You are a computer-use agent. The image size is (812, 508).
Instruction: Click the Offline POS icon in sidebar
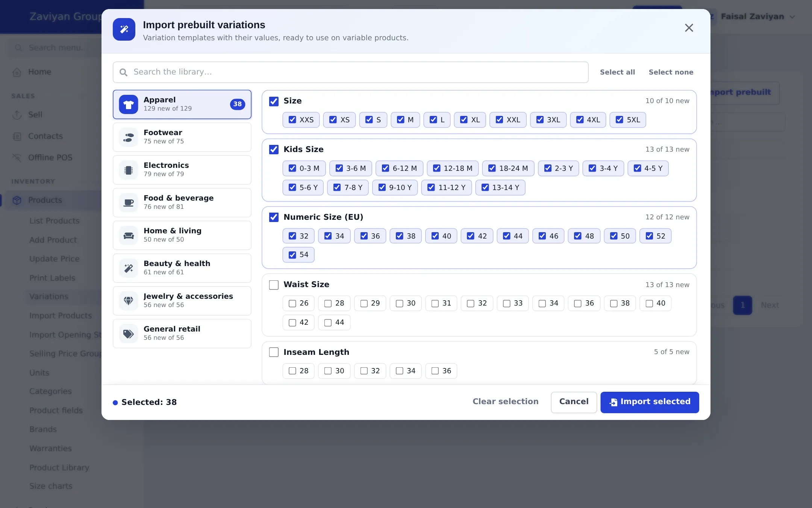[x=17, y=158]
